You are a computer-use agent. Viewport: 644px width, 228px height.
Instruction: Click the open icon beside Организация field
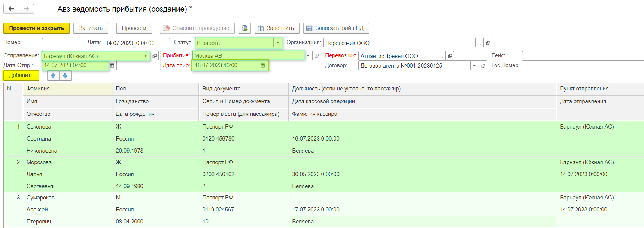pos(488,43)
